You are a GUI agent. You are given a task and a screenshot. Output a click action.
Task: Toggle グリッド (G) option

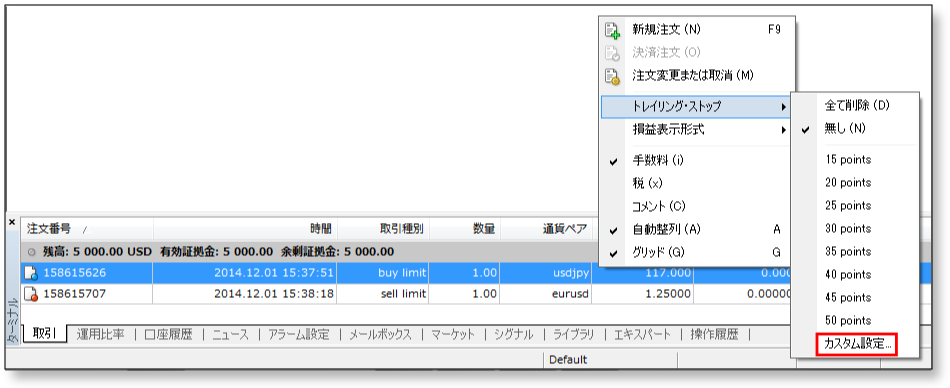pyautogui.click(x=696, y=253)
